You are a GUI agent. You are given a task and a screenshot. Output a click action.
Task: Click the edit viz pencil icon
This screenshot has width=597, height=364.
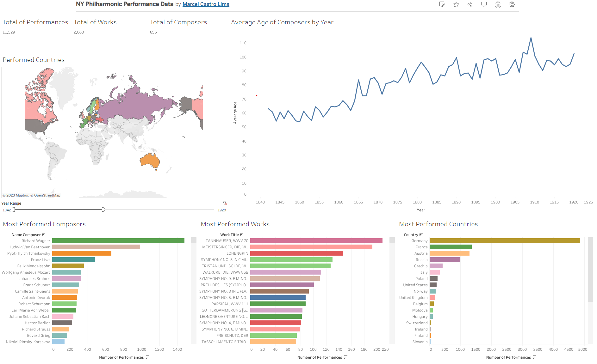click(x=442, y=4)
